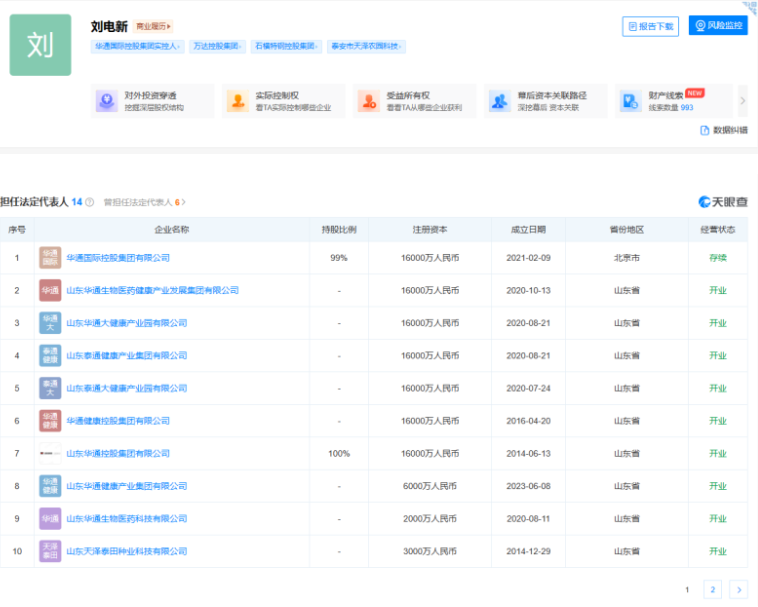The width and height of the screenshot is (758, 607).
Task: Click the 财产线索 icon
Action: (630, 101)
